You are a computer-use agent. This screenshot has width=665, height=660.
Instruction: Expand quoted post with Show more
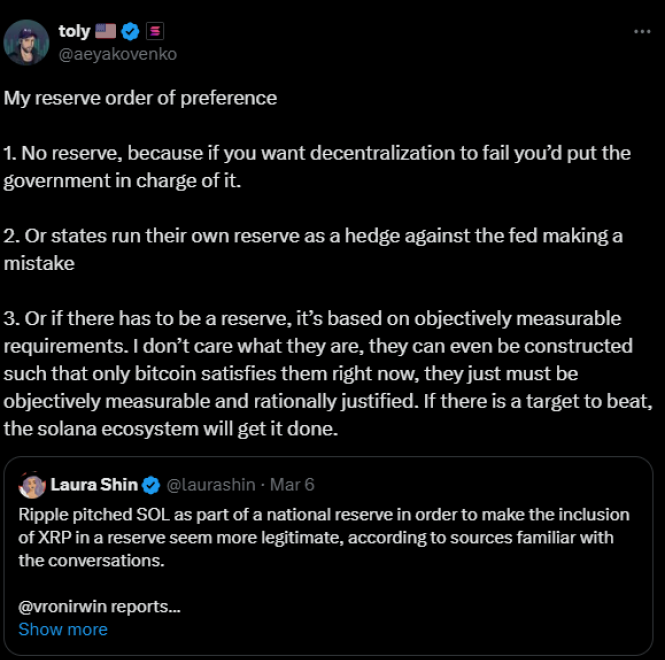(62, 630)
